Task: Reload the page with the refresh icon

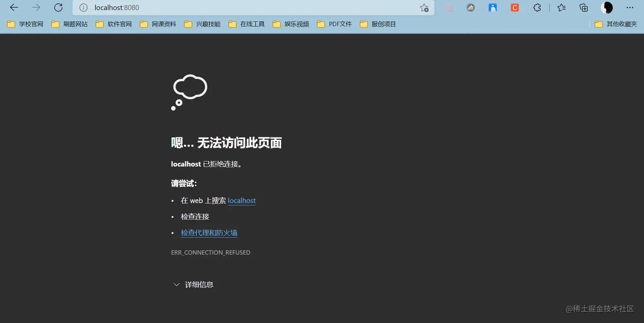Action: (58, 7)
